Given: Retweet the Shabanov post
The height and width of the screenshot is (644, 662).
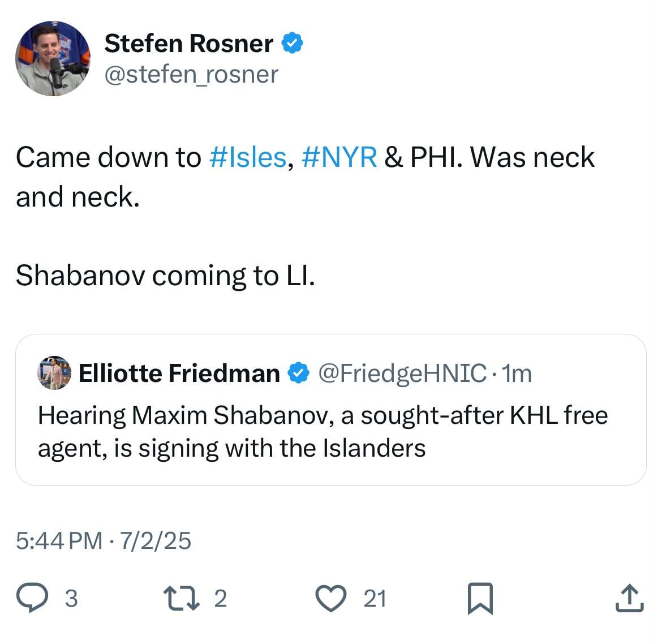Looking at the screenshot, I should coord(178,598).
